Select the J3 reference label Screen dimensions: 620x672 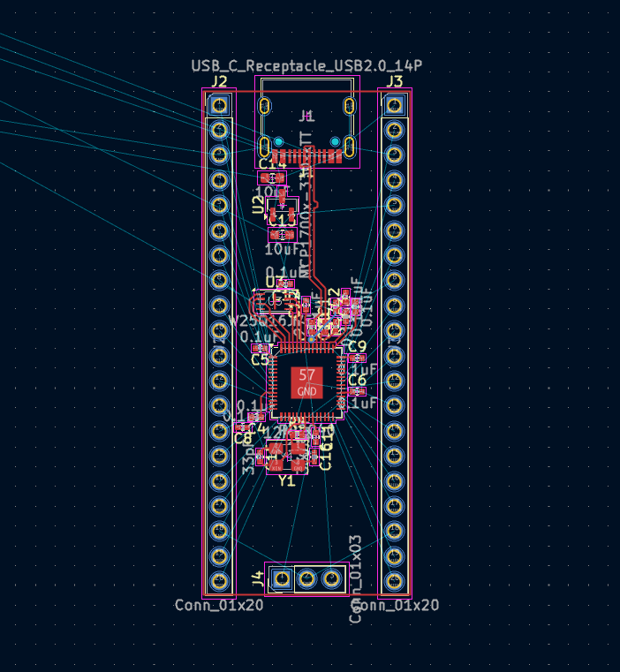(395, 82)
